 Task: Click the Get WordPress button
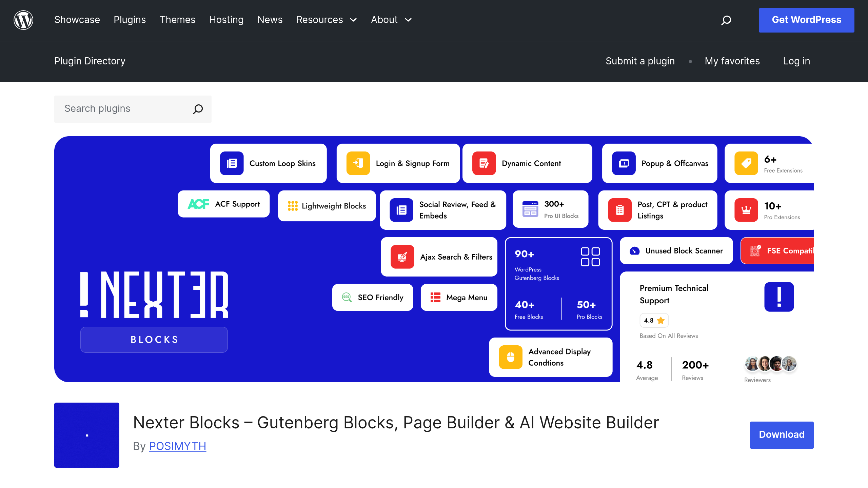point(806,20)
